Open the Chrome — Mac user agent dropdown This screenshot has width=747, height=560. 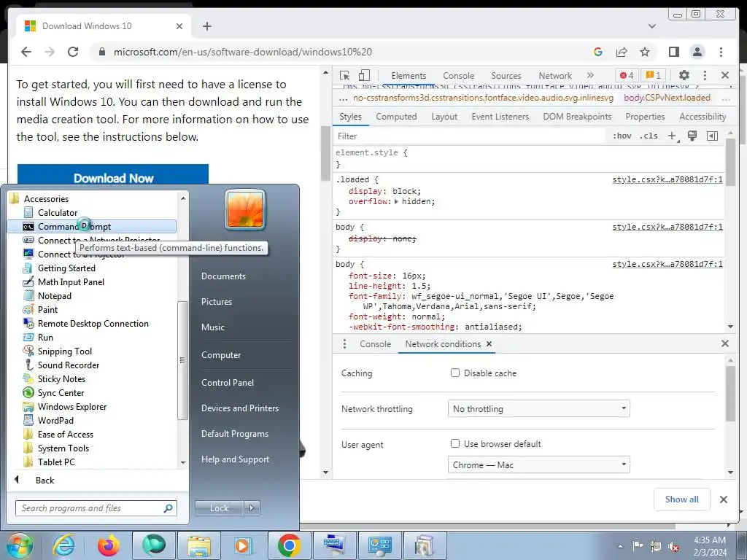539,464
